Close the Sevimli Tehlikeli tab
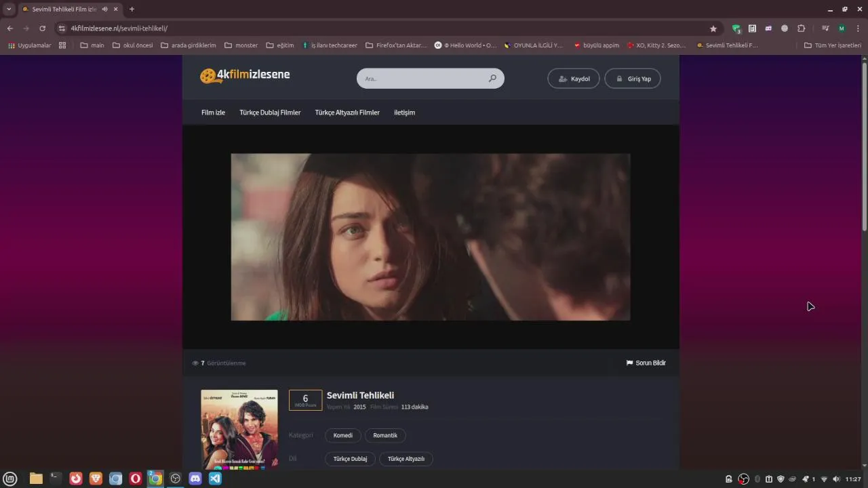The width and height of the screenshot is (868, 488). (x=116, y=9)
